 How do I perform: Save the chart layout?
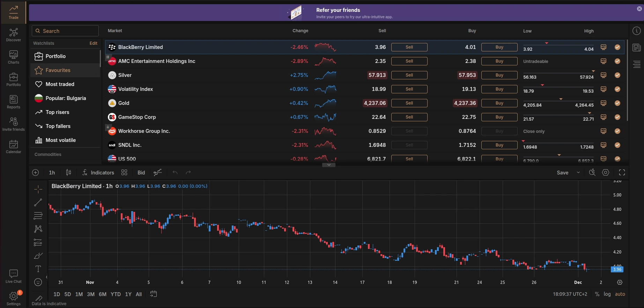coord(562,172)
